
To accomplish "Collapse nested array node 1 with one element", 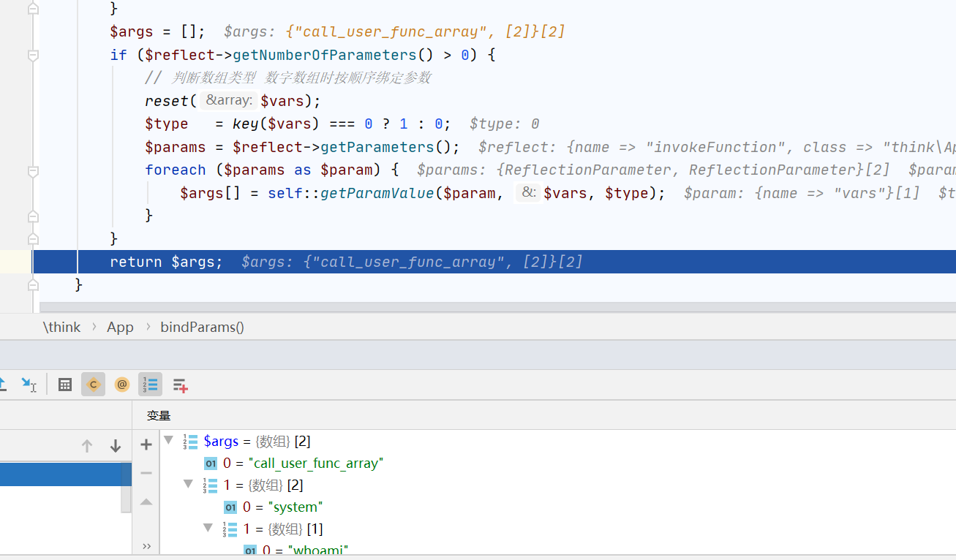I will [208, 528].
